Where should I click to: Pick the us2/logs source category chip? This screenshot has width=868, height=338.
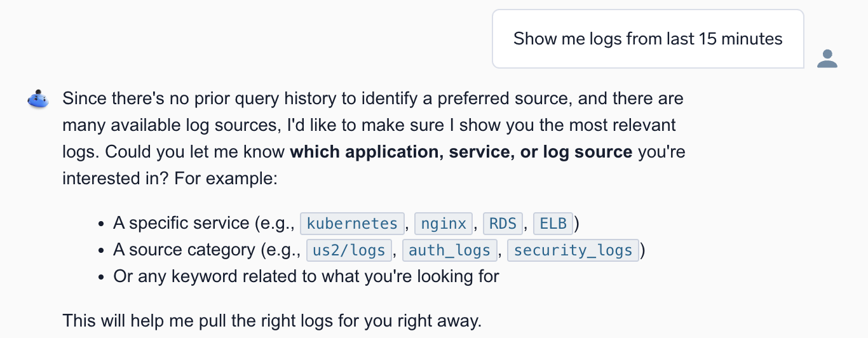pyautogui.click(x=349, y=250)
